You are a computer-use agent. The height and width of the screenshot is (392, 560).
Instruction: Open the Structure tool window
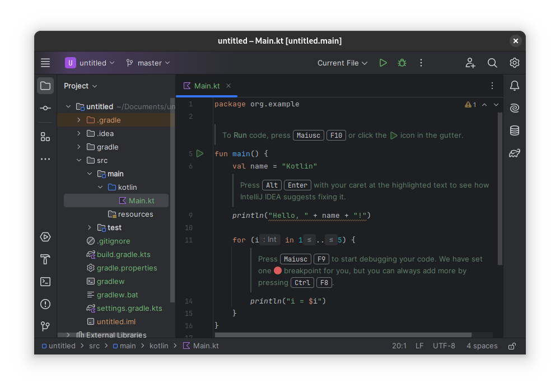point(45,137)
